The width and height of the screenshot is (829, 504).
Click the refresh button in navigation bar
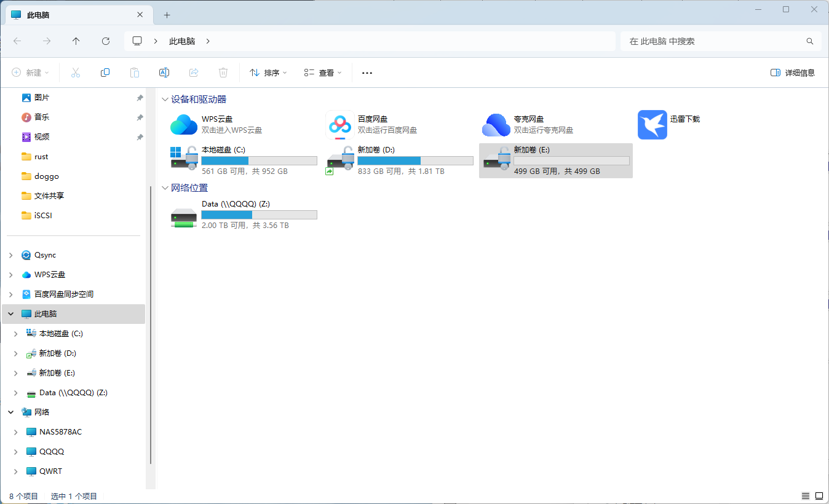pyautogui.click(x=106, y=41)
